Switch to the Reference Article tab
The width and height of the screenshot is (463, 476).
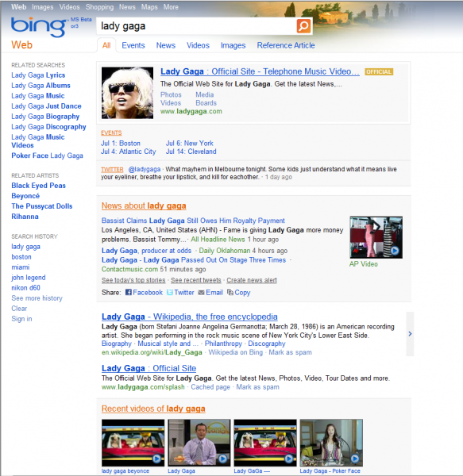point(286,45)
